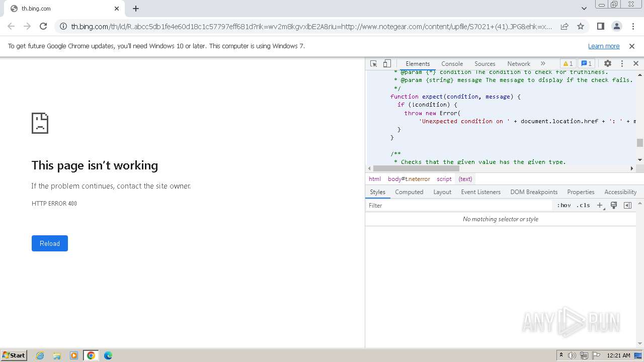Viewport: 644px width, 362px height.
Task: Toggle rendering emulations paintbrush icon
Action: coord(614,206)
